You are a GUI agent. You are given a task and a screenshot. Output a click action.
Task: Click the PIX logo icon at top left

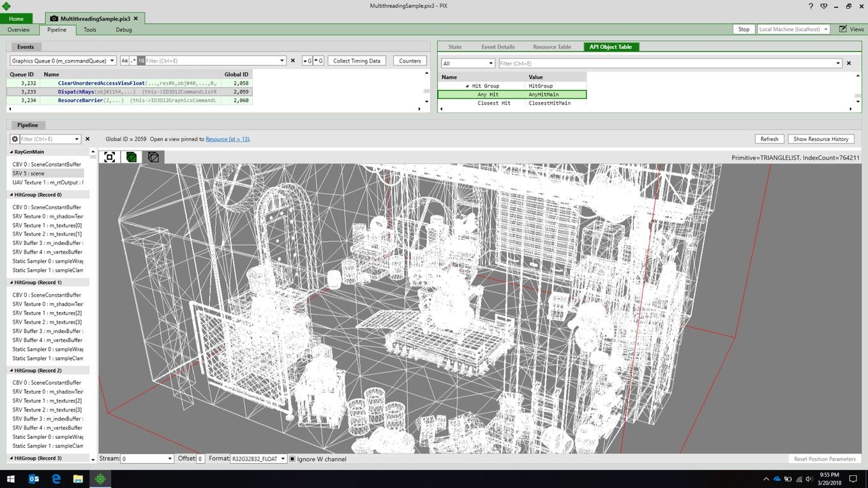coord(6,6)
